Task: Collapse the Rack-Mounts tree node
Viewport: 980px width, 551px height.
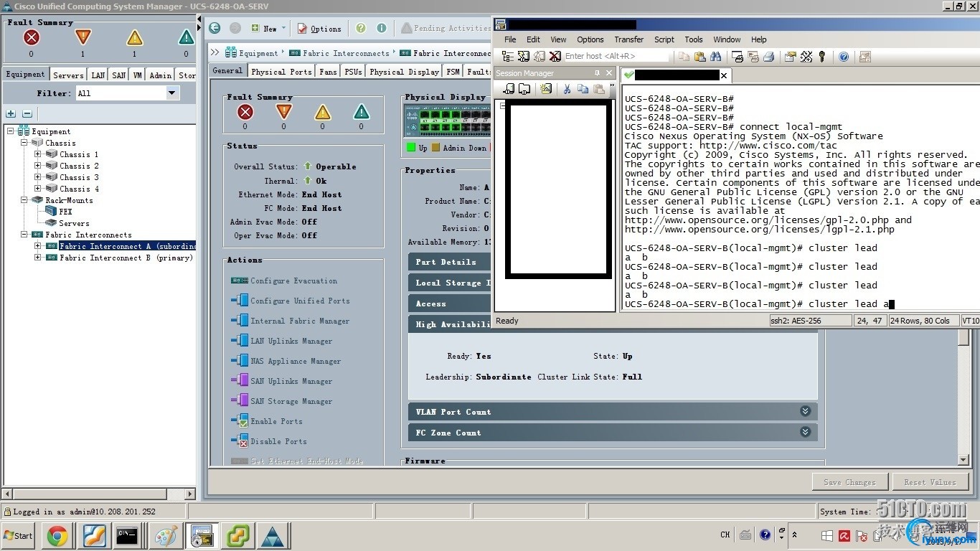Action: point(24,200)
